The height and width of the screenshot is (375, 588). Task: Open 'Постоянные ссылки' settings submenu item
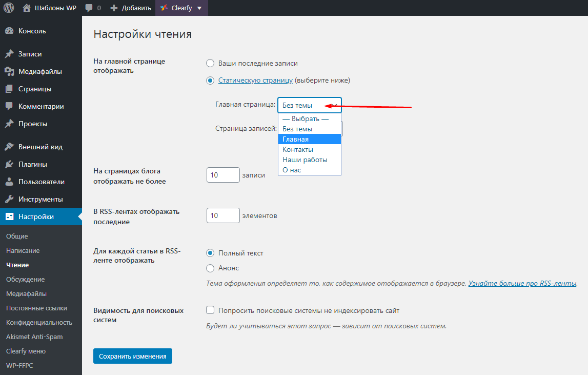pyautogui.click(x=36, y=308)
